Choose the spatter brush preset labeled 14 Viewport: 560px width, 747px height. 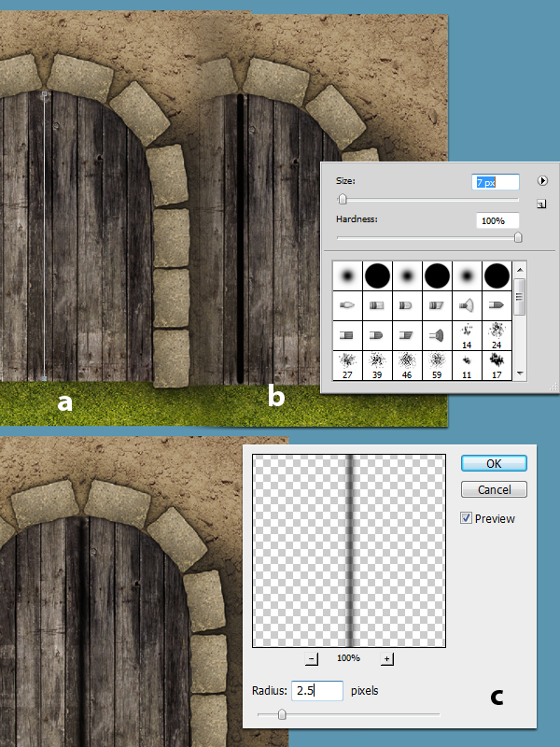pyautogui.click(x=467, y=335)
